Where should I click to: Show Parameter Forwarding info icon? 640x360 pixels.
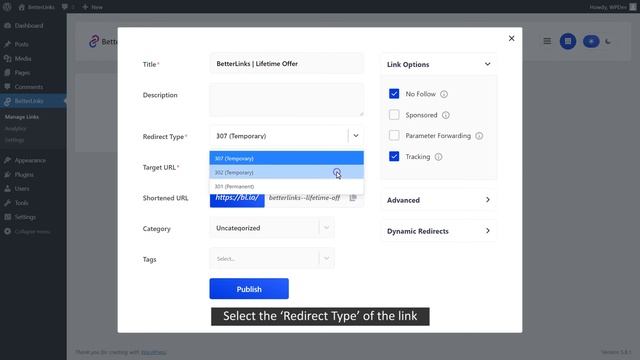coord(479,136)
